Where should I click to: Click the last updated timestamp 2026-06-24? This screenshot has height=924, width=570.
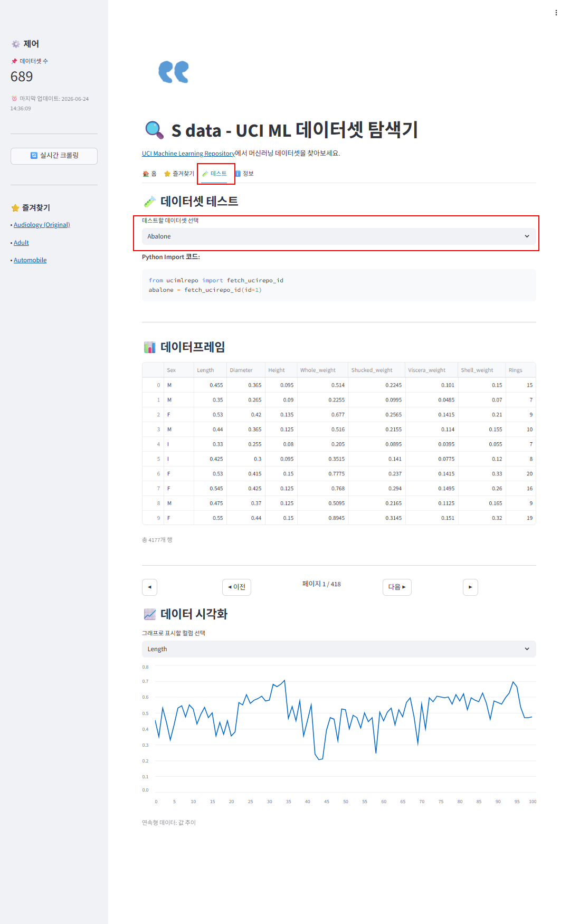coord(75,99)
